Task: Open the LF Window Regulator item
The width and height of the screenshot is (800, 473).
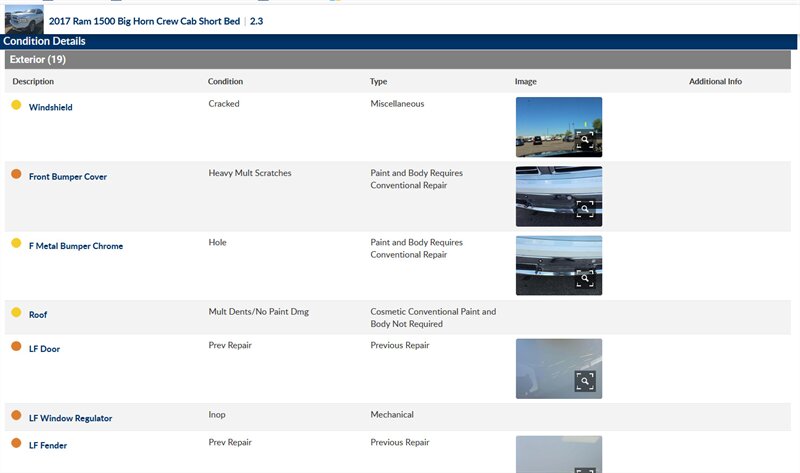Action: point(70,418)
